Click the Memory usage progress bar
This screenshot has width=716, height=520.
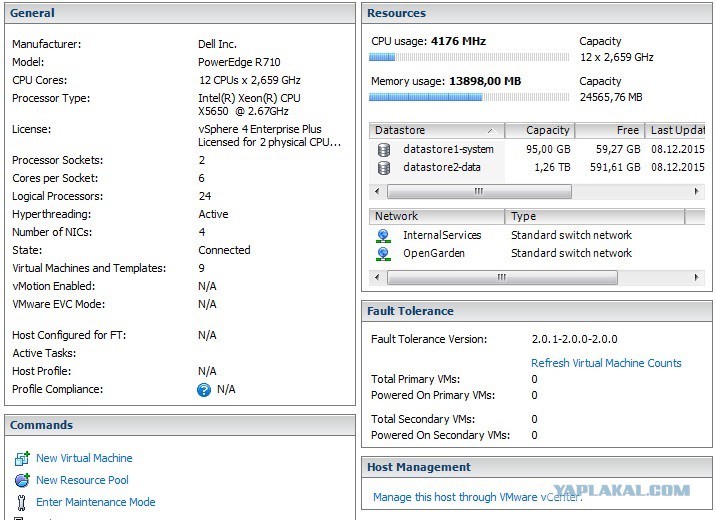coord(469,97)
